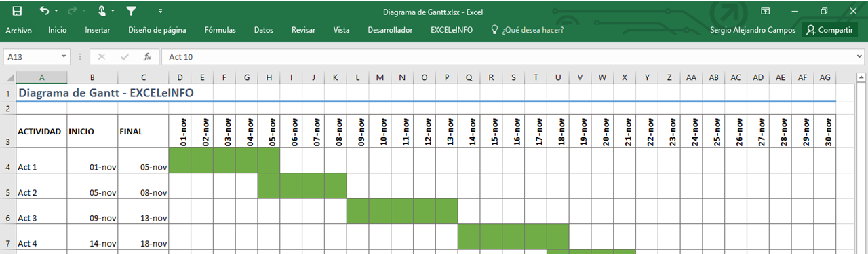868x254 pixels.
Task: Click the lightbulb Tell Me icon
Action: click(x=494, y=30)
